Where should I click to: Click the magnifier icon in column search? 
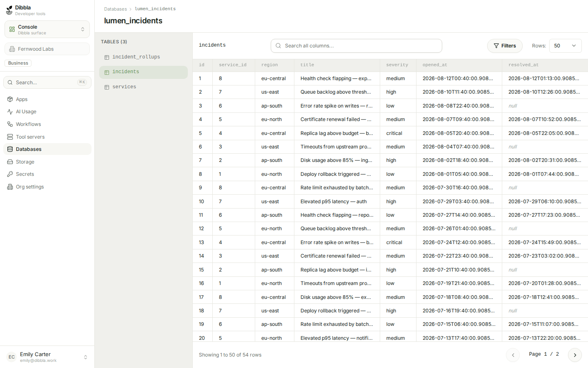[x=278, y=46]
